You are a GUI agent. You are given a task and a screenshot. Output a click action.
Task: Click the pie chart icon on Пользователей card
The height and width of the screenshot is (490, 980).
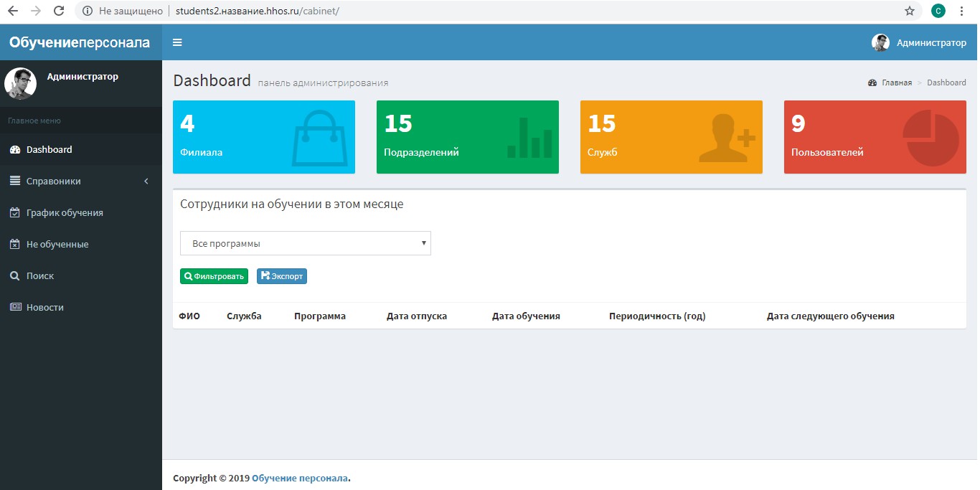931,138
